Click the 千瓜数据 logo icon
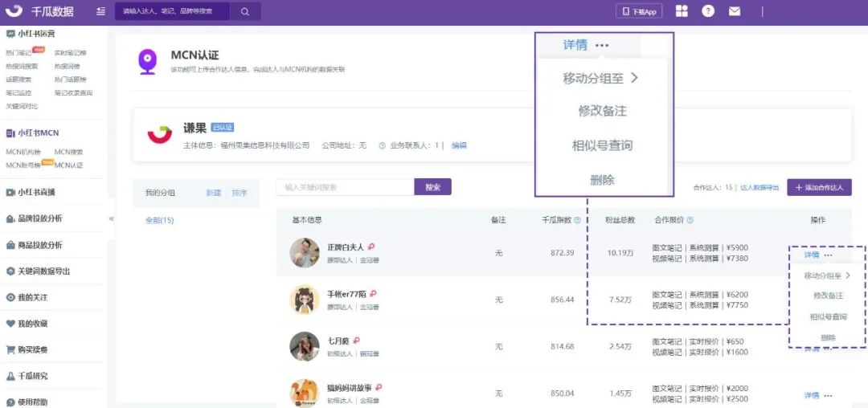868x408 pixels. [14, 10]
